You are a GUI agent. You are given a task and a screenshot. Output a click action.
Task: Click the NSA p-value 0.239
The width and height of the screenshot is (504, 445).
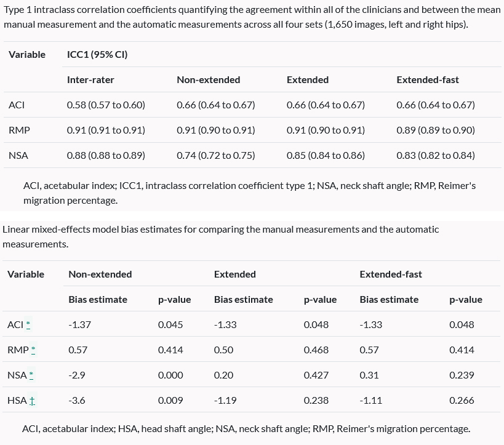[x=462, y=375]
